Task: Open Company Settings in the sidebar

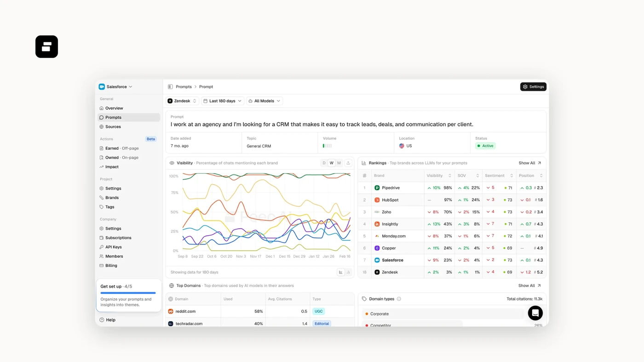Action: [x=129, y=228]
